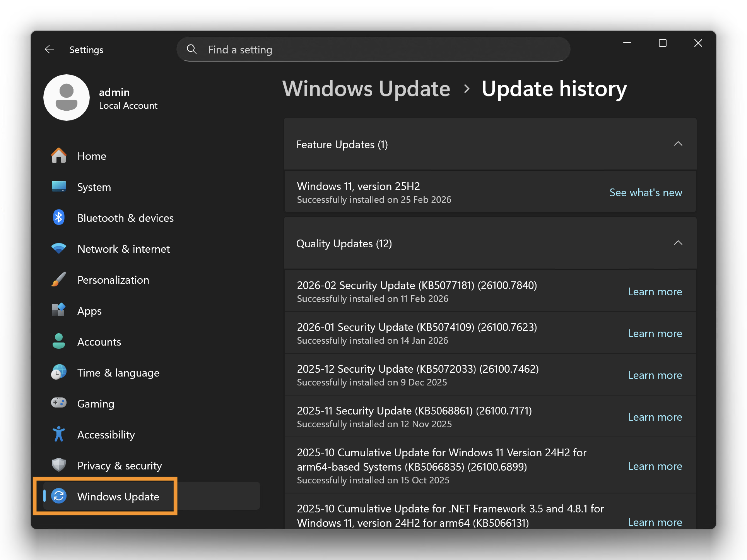Click Windows Update breadcrumb in header
This screenshot has height=560, width=747.
pyautogui.click(x=366, y=89)
